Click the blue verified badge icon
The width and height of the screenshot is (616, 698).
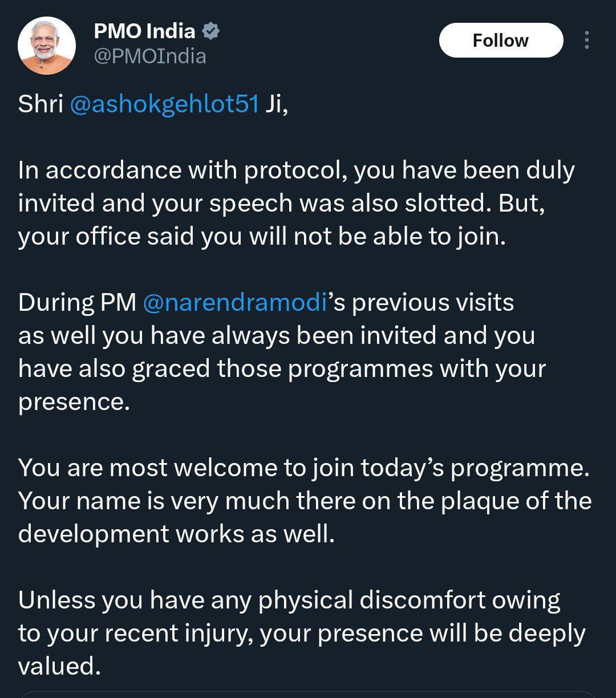[211, 31]
